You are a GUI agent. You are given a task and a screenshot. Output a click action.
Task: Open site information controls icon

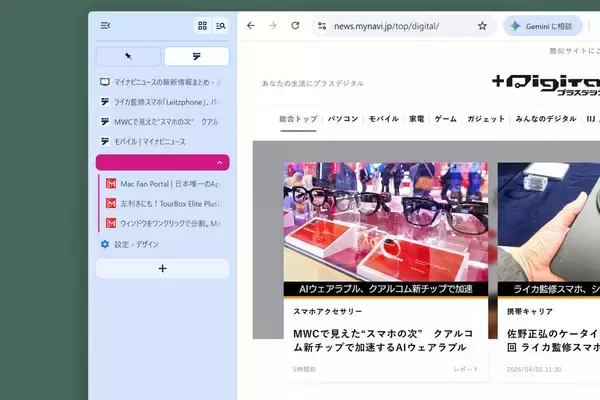tap(322, 26)
